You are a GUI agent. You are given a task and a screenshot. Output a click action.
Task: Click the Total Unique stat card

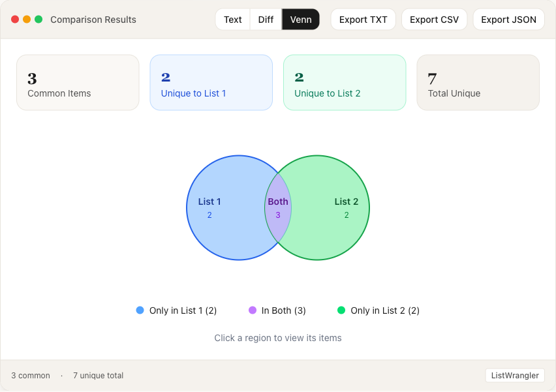pyautogui.click(x=478, y=82)
